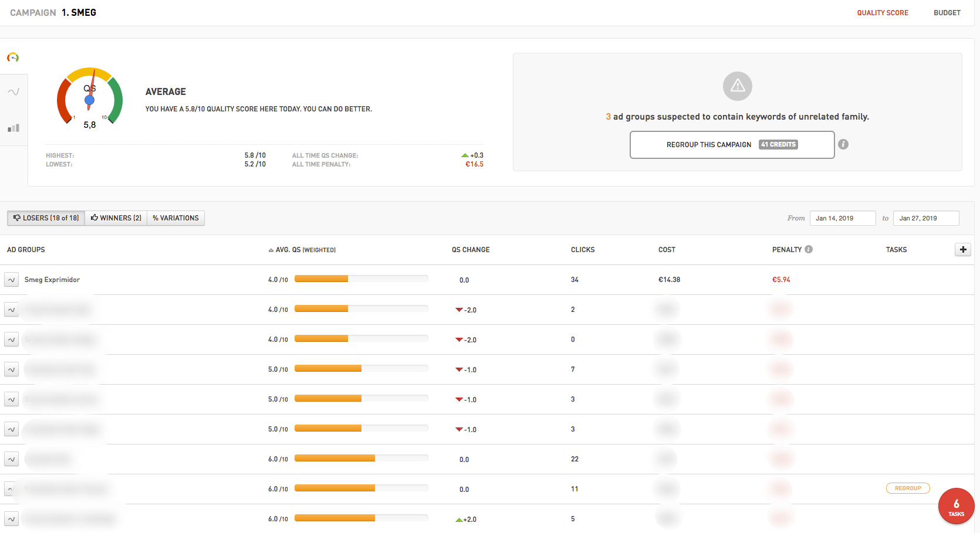Open the Smeg Exprimidor ad group
This screenshot has width=980, height=533.
click(52, 280)
